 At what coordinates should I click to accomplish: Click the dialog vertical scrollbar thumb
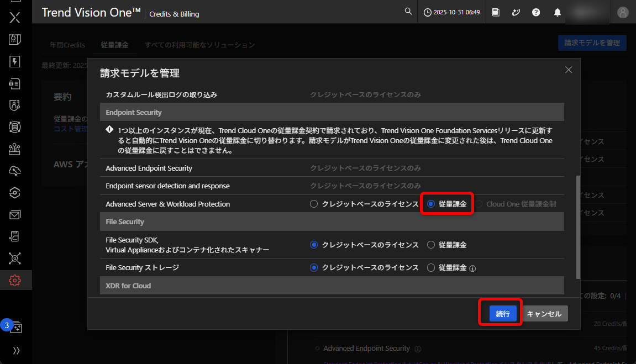(578, 227)
